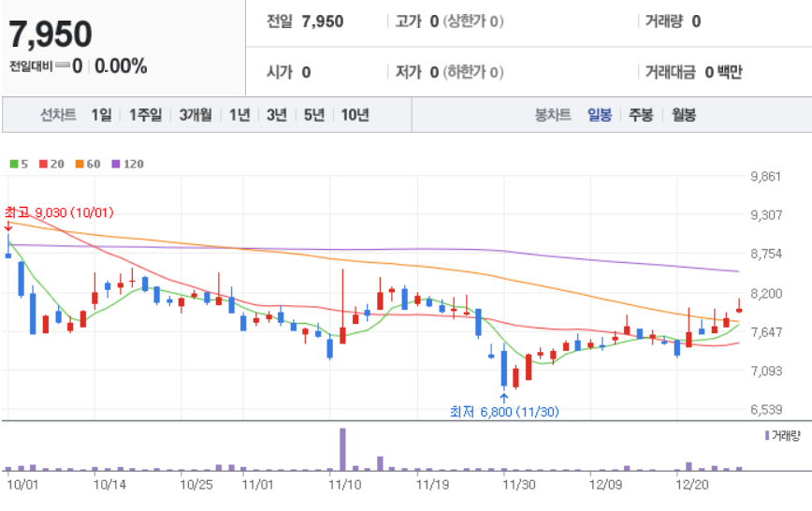
Task: Click the 7,093 price axis label
Action: (766, 371)
